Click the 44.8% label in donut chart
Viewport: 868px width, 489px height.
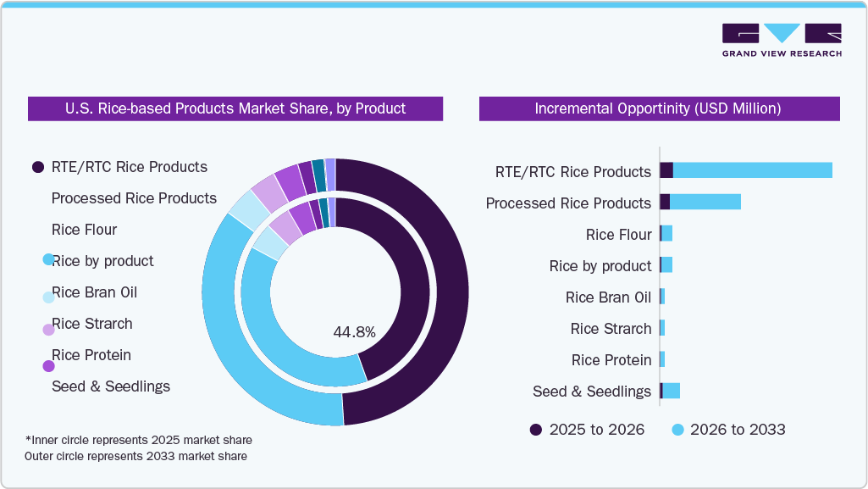[354, 332]
